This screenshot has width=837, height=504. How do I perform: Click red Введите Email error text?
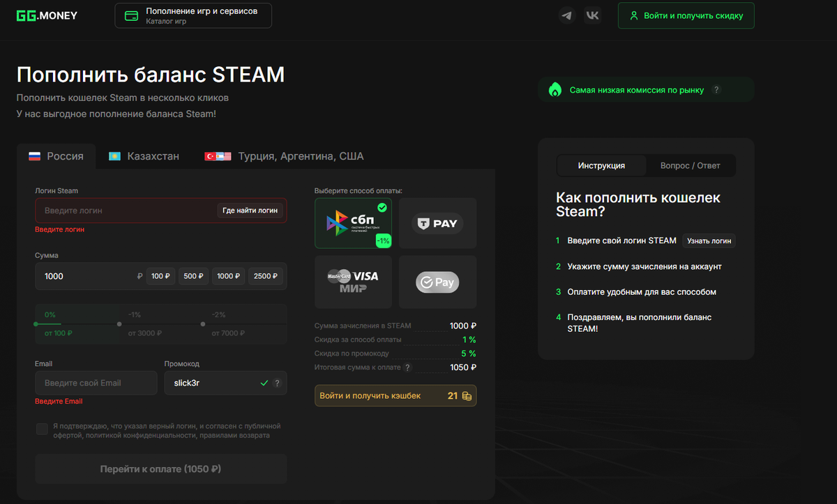[x=59, y=402]
